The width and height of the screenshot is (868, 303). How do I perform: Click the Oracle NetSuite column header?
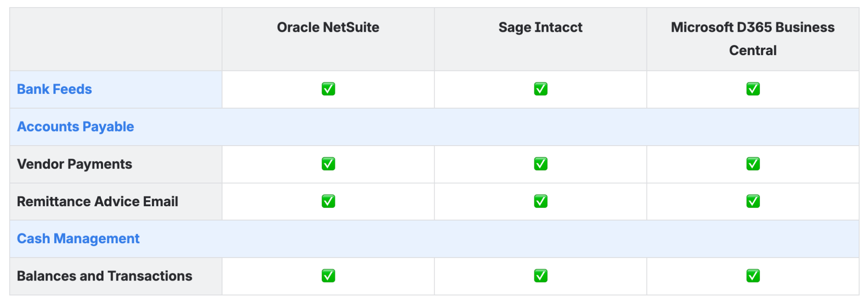click(328, 27)
